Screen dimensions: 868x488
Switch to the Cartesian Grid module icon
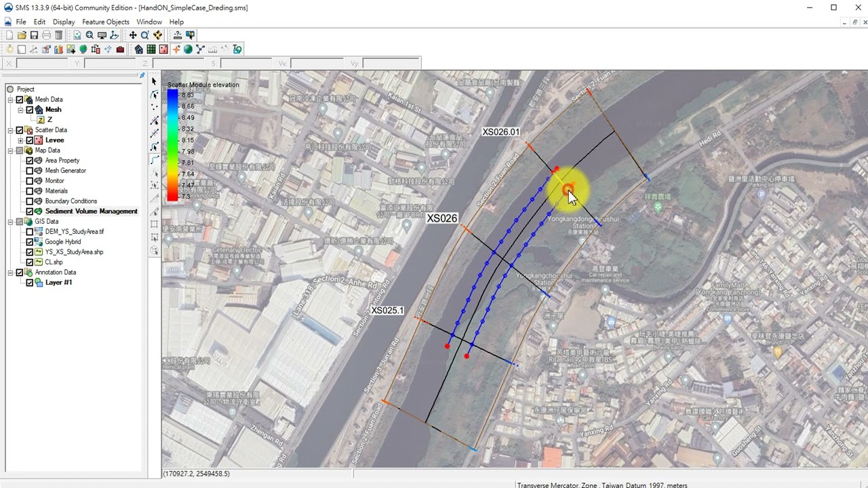[x=151, y=49]
